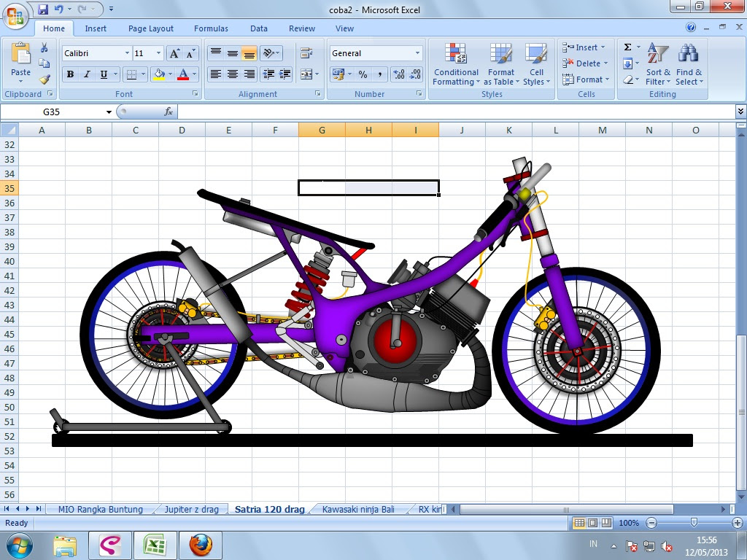747x560 pixels.
Task: Toggle Bottom Align vertical alignment
Action: point(249,53)
